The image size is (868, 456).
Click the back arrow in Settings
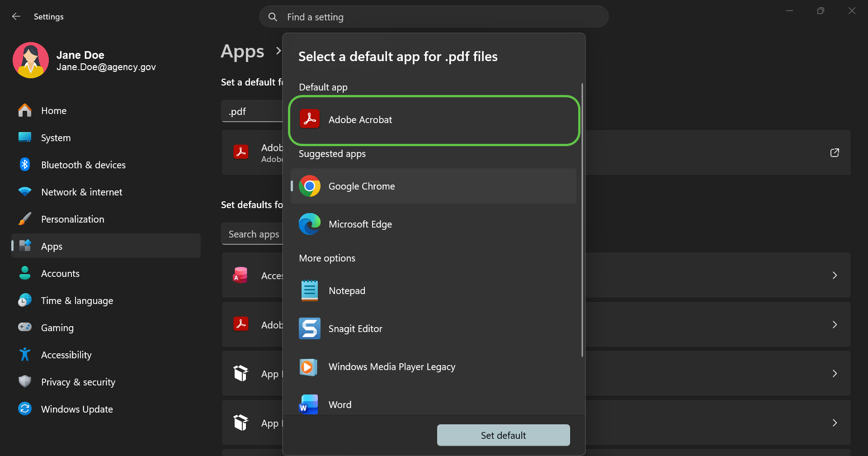tap(16, 17)
